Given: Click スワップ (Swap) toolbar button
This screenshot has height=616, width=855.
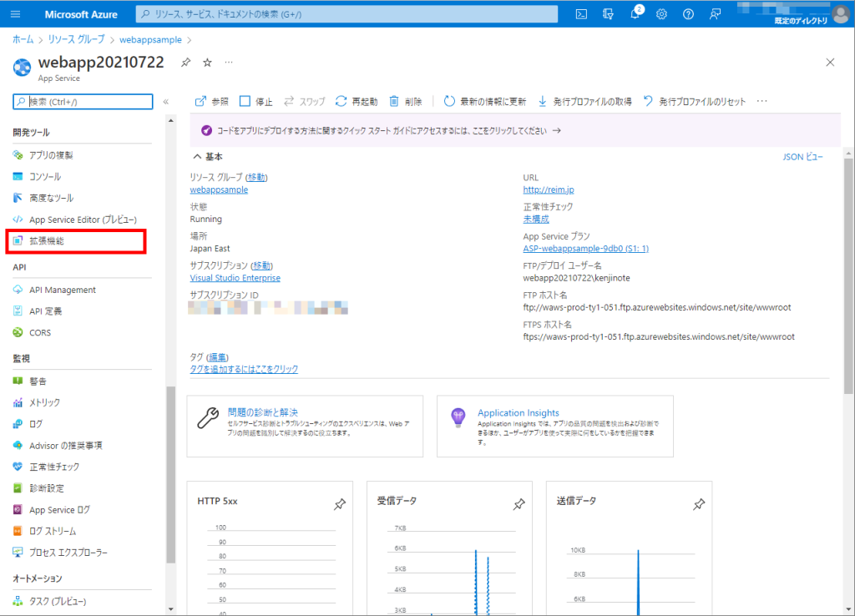Looking at the screenshot, I should pyautogui.click(x=304, y=101).
